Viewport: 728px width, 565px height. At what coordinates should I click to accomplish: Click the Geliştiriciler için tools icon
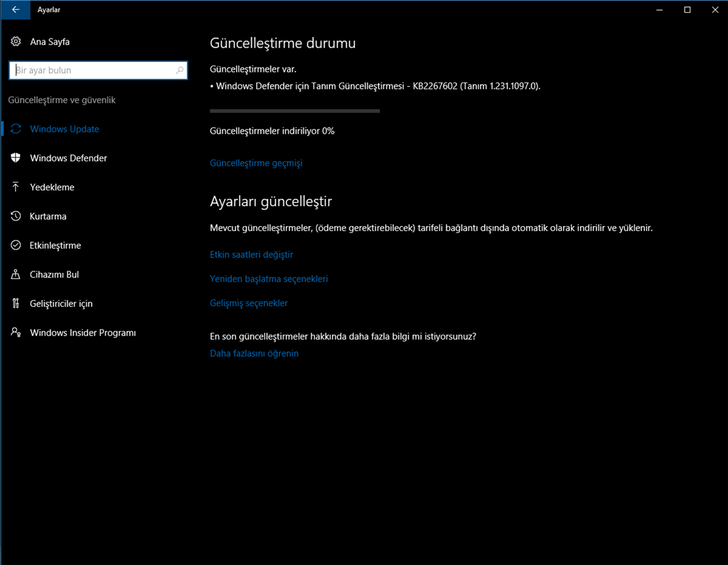[x=16, y=303]
